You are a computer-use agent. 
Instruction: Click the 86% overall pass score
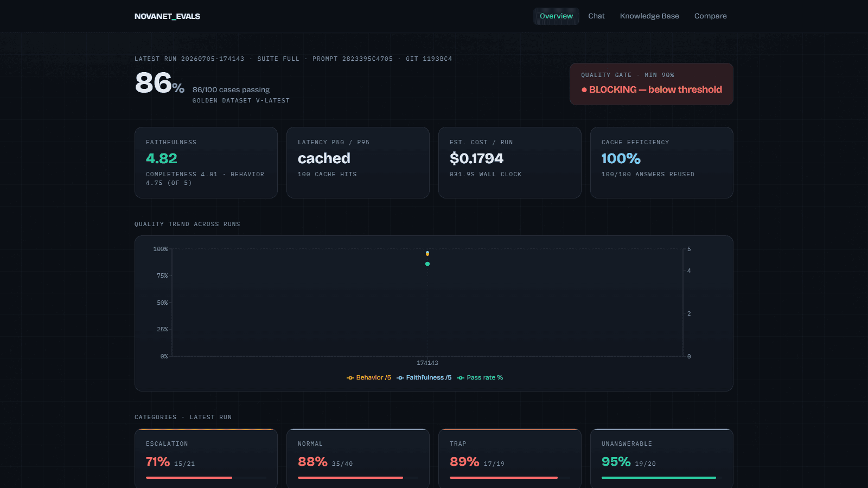[x=159, y=84]
